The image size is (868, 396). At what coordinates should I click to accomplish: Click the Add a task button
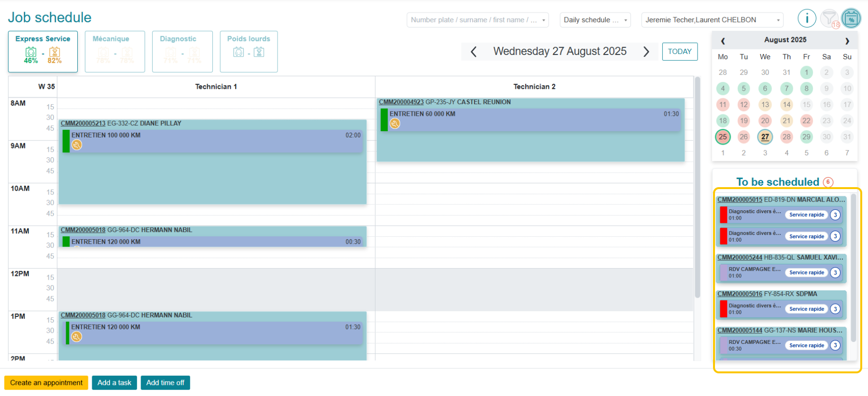click(x=114, y=382)
